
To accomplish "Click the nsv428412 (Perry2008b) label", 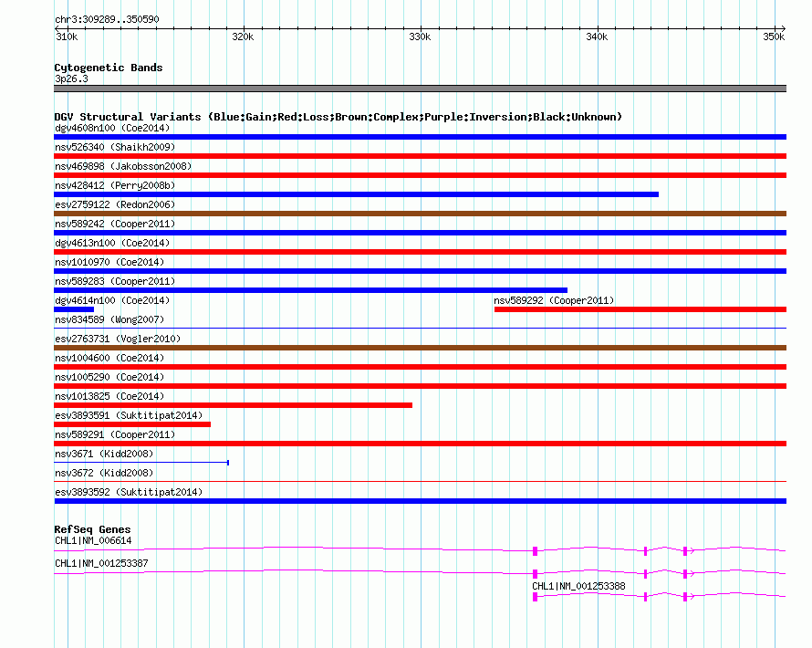I will pos(115,185).
